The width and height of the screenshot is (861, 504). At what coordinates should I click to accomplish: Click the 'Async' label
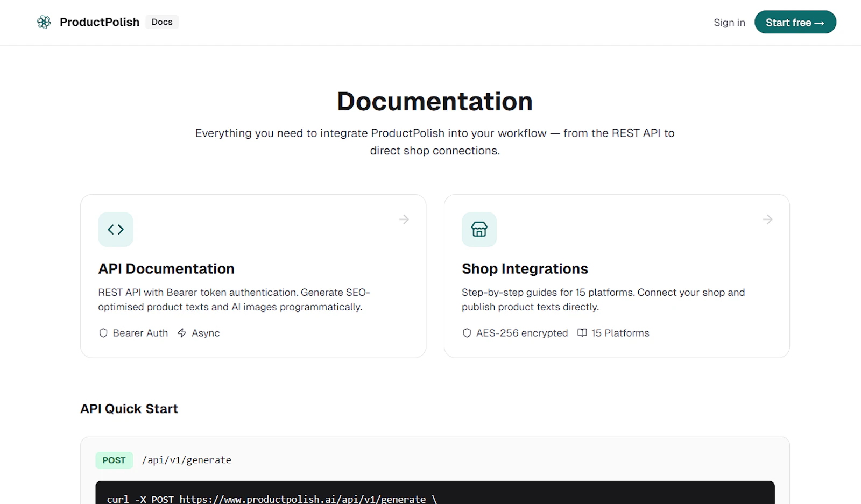206,333
